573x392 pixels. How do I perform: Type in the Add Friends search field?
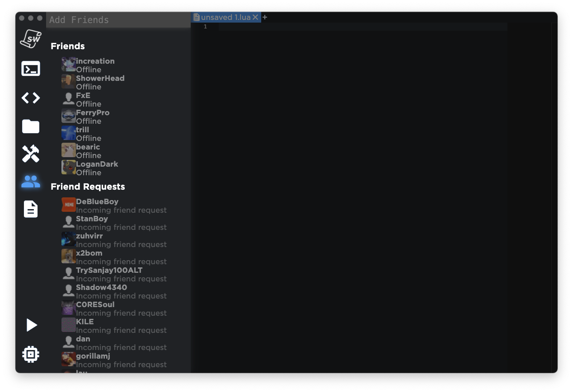[x=118, y=20]
